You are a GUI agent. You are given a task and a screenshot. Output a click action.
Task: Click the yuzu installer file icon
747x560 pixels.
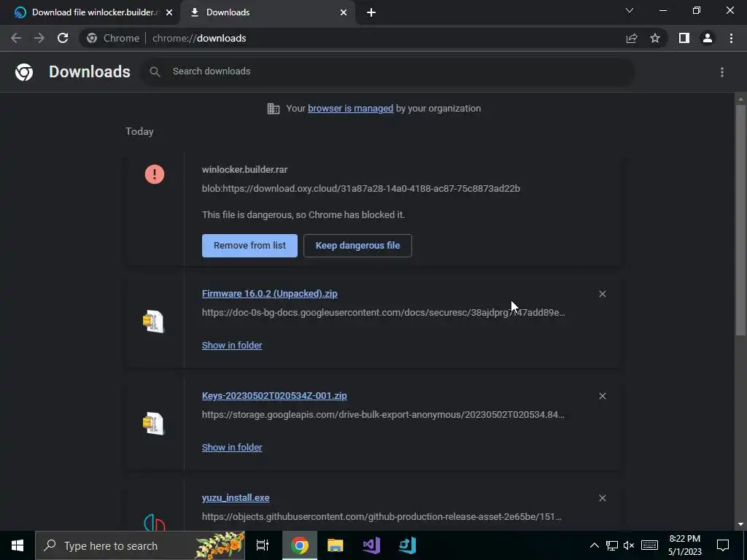pyautogui.click(x=155, y=522)
